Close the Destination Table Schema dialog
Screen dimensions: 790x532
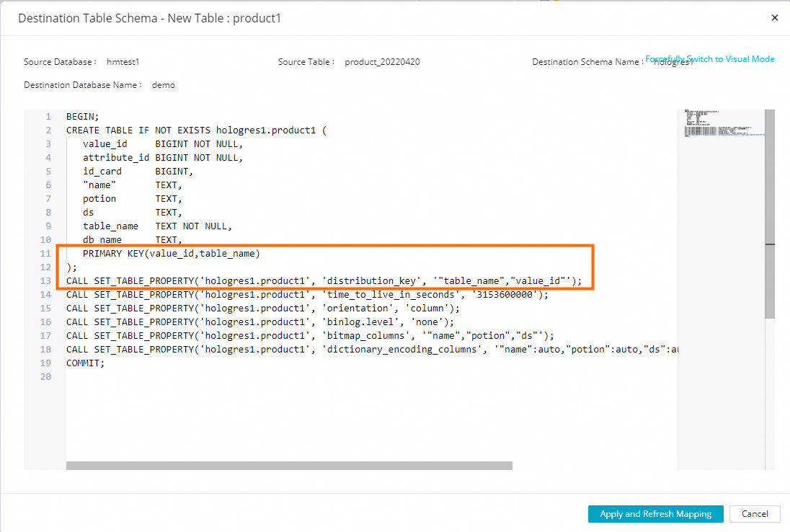point(774,17)
